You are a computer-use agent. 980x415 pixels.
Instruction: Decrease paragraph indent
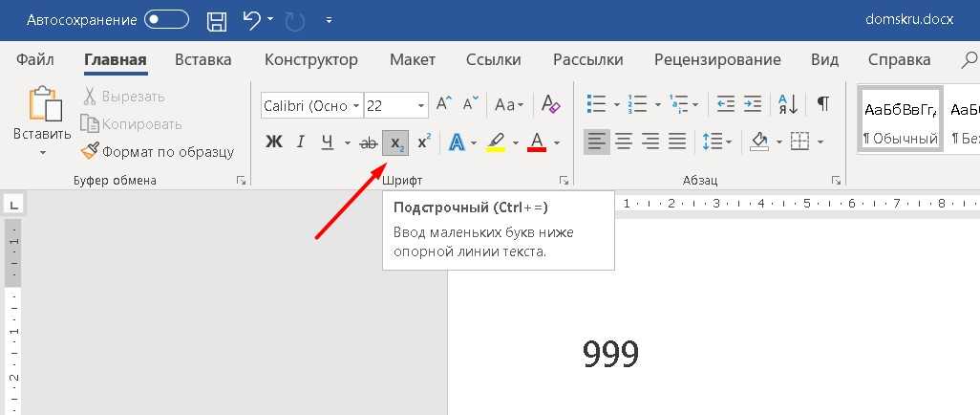[x=725, y=104]
